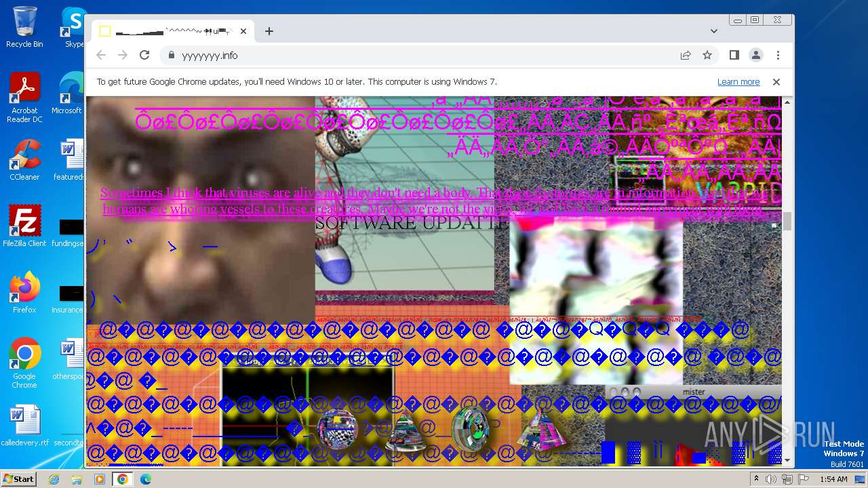Open Acrobat Reader DC shortcut
Screen dimensions: 868x488
(24, 98)
